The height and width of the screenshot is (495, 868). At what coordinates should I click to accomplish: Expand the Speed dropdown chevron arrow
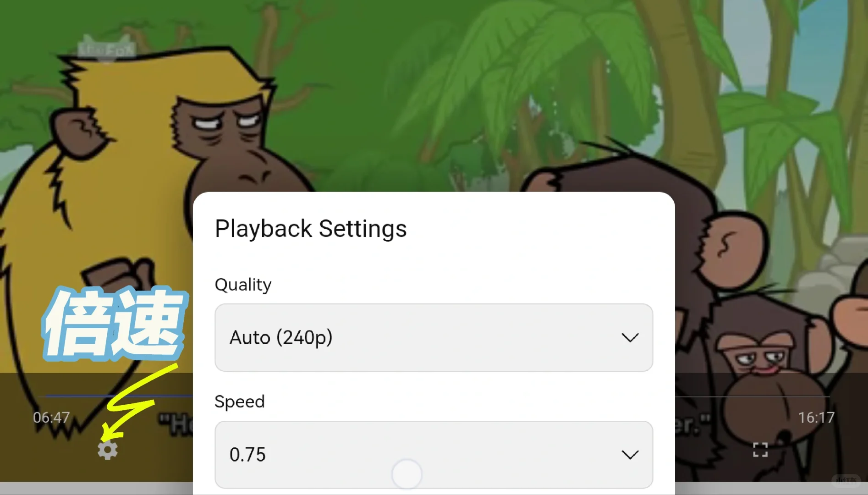[630, 455]
